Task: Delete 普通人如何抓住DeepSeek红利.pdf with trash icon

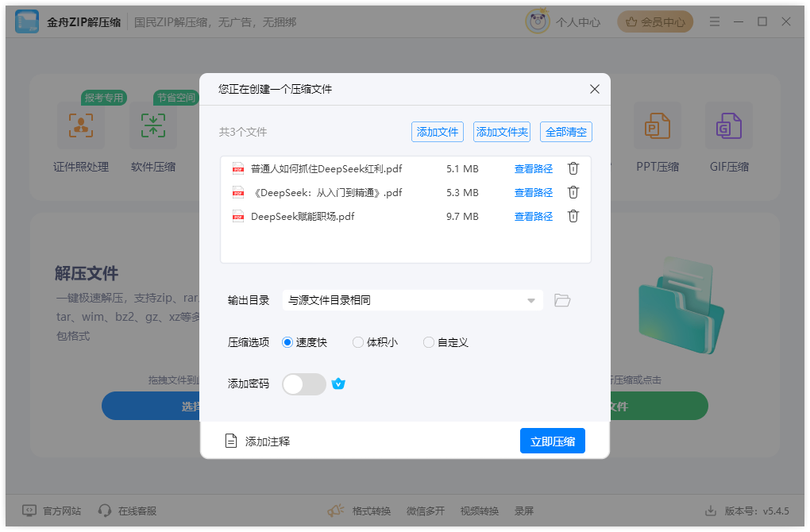Action: (573, 168)
